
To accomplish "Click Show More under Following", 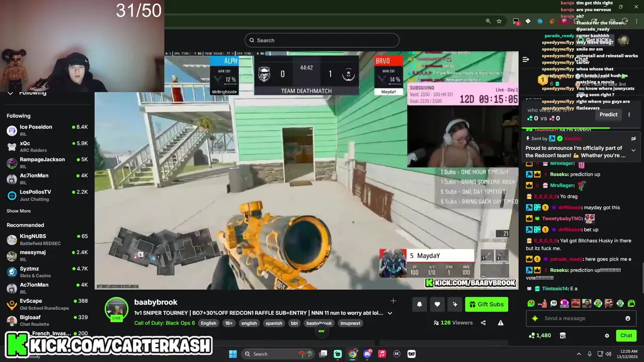I will coord(19,211).
